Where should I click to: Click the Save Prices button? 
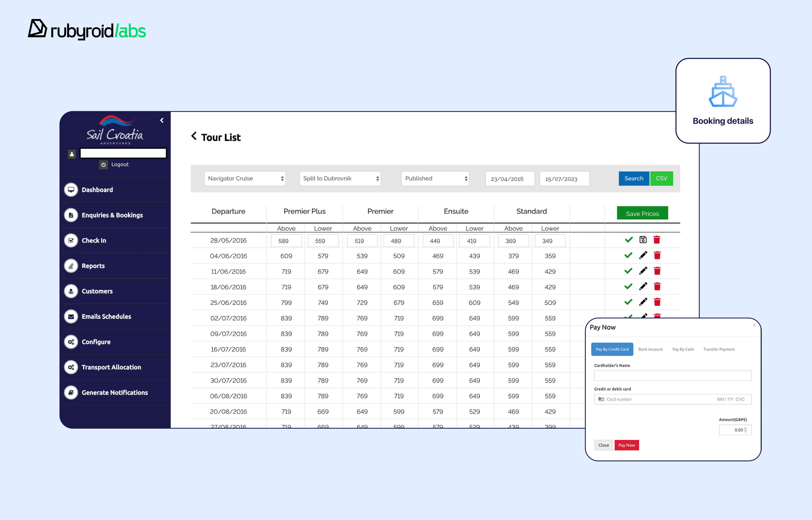[642, 213]
